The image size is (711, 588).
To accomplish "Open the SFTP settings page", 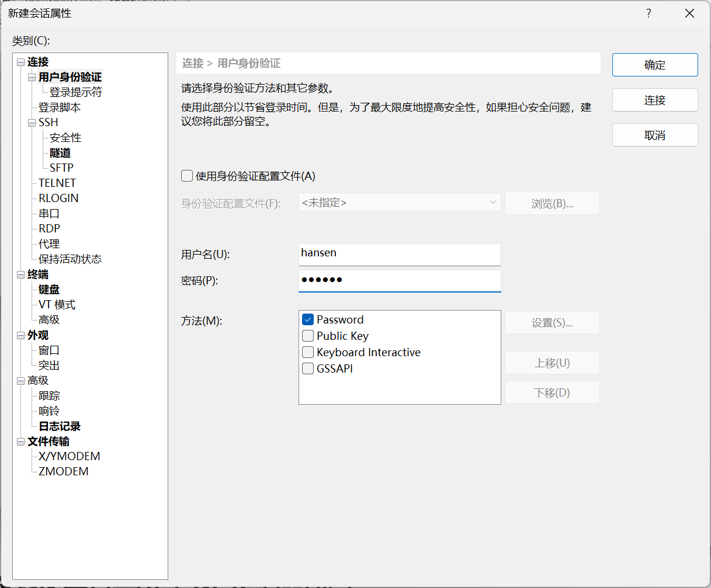I will click(61, 168).
